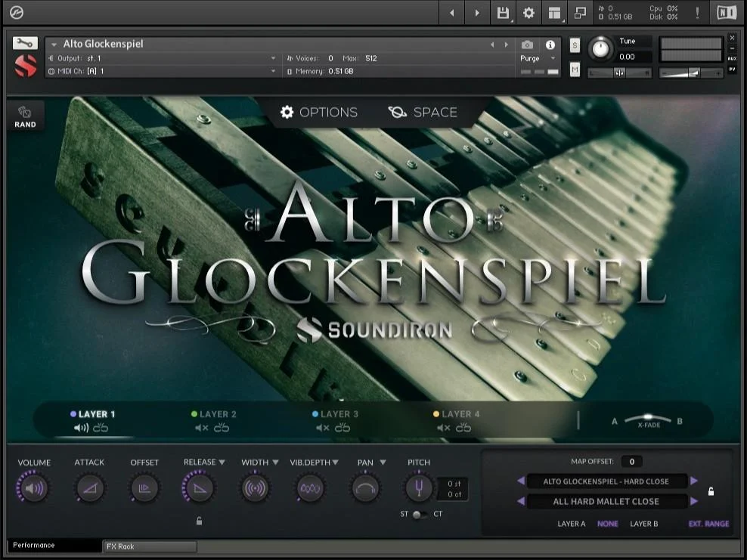Click the Kontakt save disk icon

[x=501, y=13]
